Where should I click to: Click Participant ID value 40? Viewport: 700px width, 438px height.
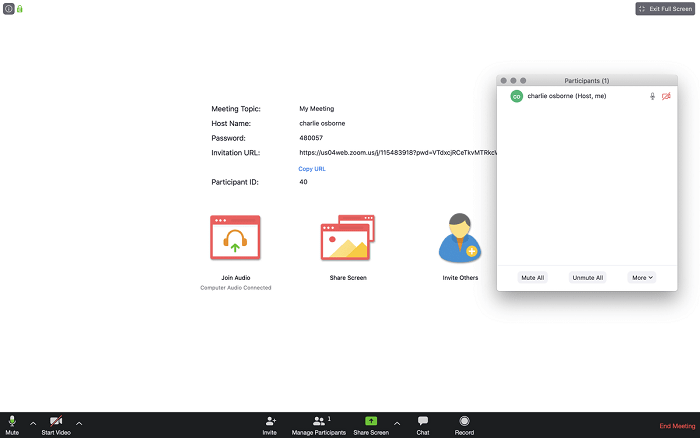303,182
